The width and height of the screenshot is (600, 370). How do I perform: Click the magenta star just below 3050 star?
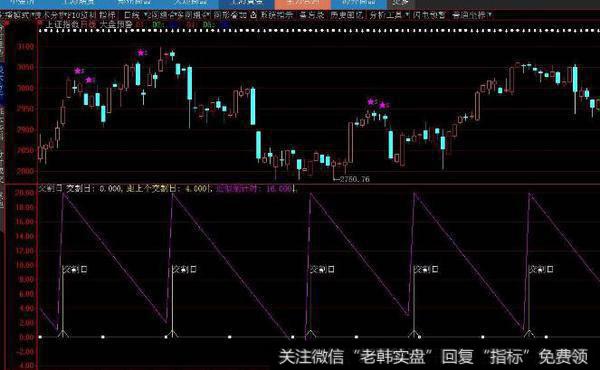click(89, 80)
